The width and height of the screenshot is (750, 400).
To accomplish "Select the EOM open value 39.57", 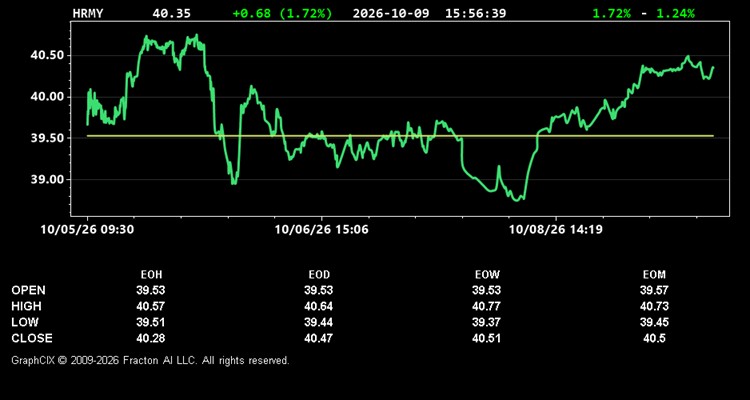I will pyautogui.click(x=654, y=290).
